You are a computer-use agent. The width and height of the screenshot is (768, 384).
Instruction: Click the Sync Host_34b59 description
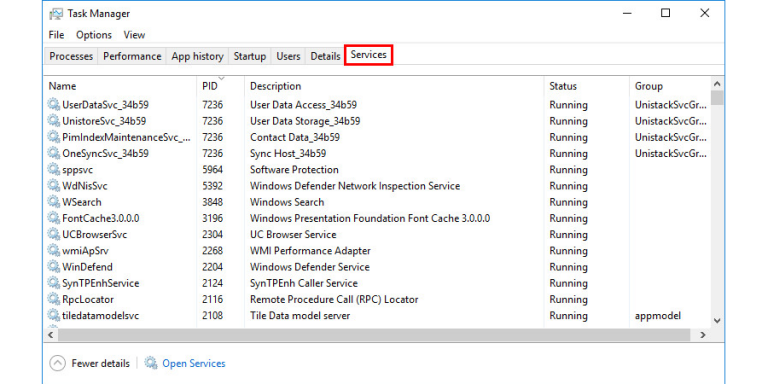288,153
